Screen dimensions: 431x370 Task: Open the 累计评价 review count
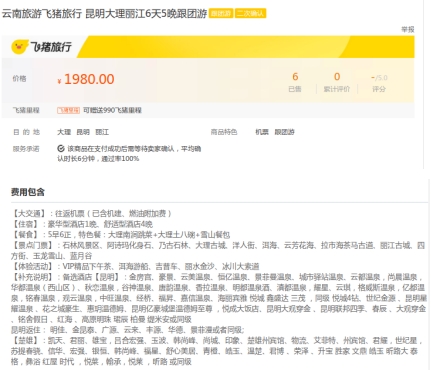pos(337,83)
